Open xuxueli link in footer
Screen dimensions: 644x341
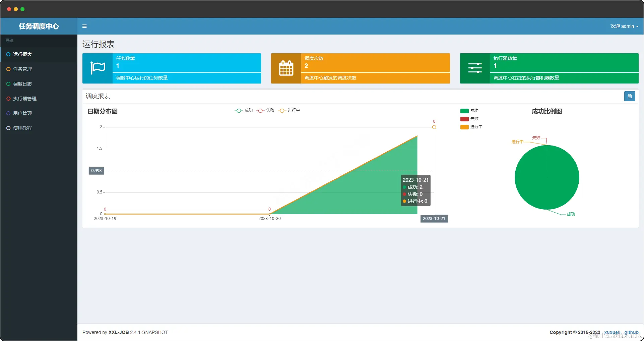(612, 332)
